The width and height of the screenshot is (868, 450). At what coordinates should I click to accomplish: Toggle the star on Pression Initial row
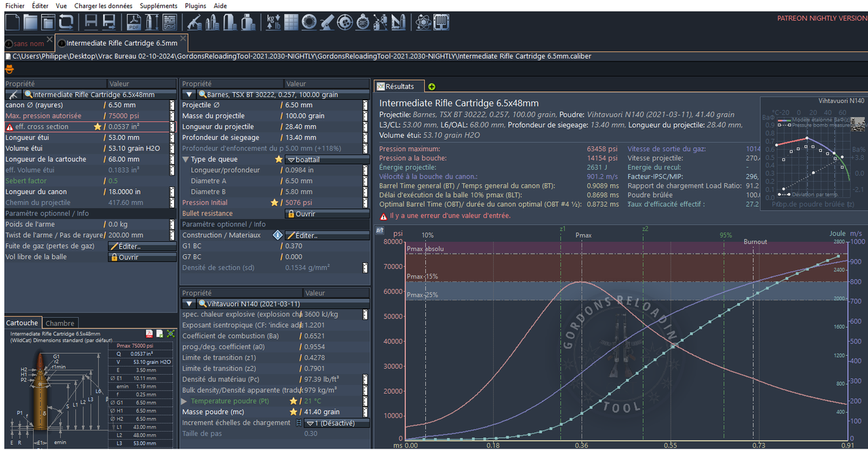click(274, 203)
